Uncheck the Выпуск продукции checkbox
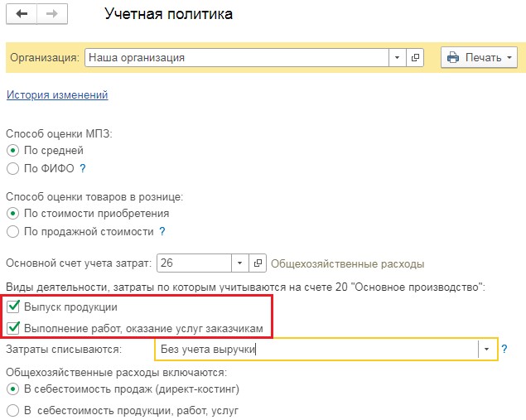The image size is (526, 420). [13, 307]
